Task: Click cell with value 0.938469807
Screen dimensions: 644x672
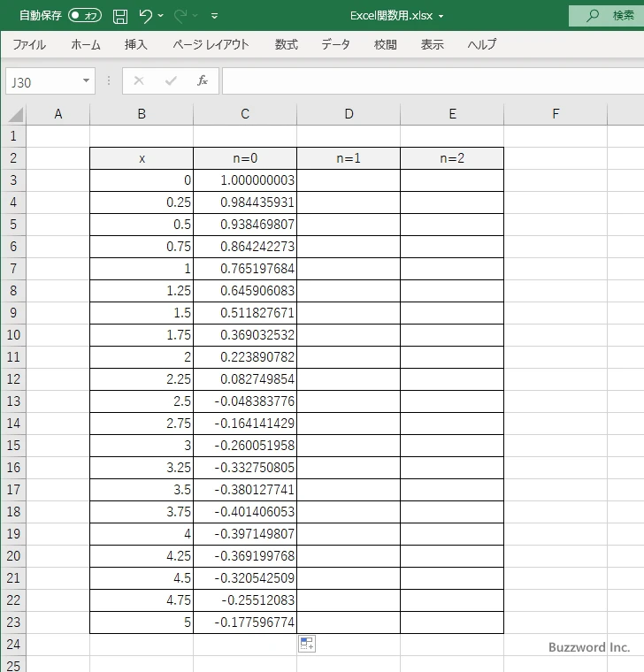Action: tap(245, 225)
